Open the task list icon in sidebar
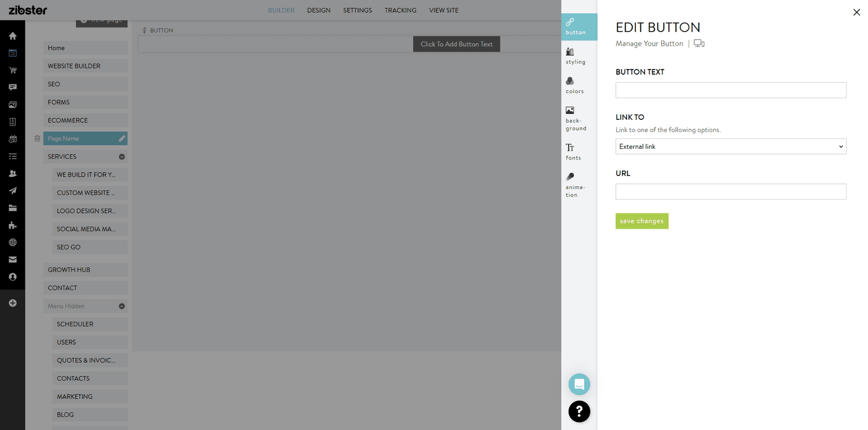 [12, 156]
